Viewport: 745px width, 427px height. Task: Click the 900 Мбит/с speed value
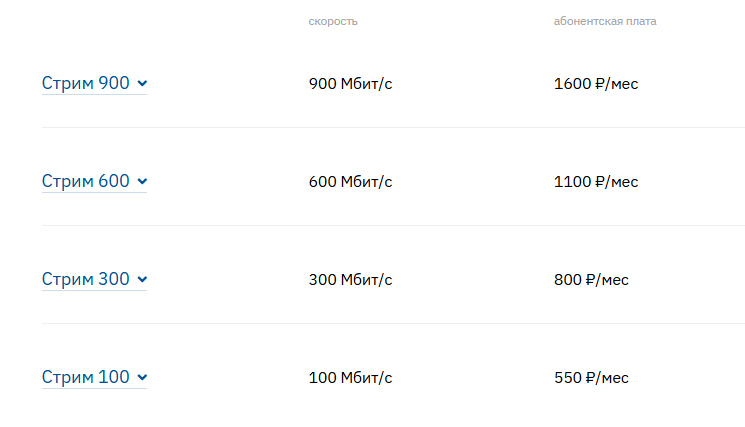351,84
